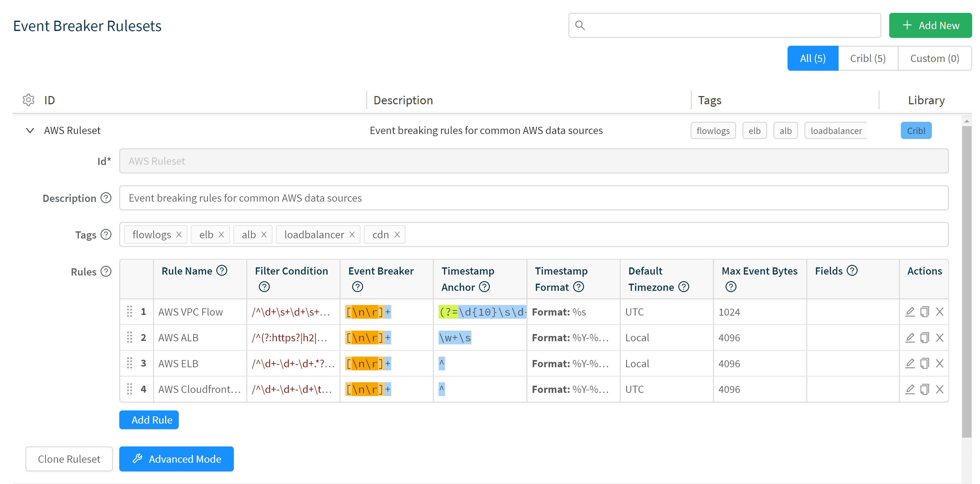Click the edit pencil icon for AWS VPC Flow rule
The height and width of the screenshot is (484, 980).
pyautogui.click(x=910, y=312)
